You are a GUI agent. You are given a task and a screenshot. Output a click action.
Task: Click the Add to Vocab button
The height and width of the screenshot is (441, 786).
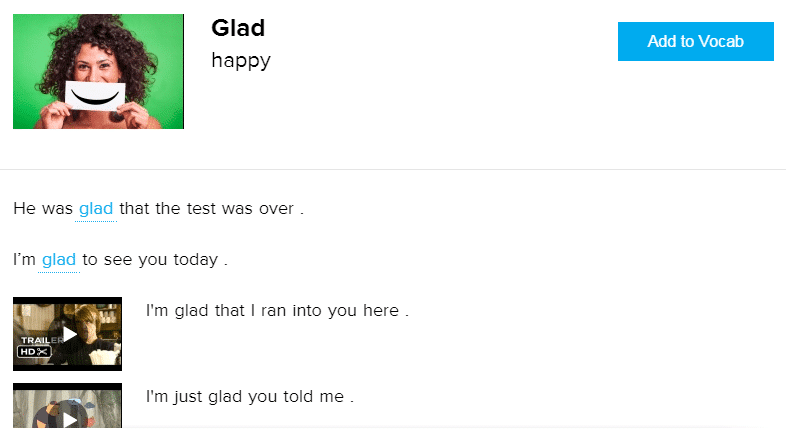[695, 42]
